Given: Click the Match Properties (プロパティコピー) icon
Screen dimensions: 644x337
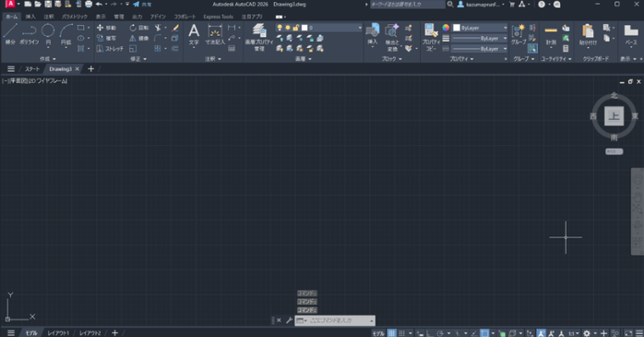Looking at the screenshot, I should [431, 37].
